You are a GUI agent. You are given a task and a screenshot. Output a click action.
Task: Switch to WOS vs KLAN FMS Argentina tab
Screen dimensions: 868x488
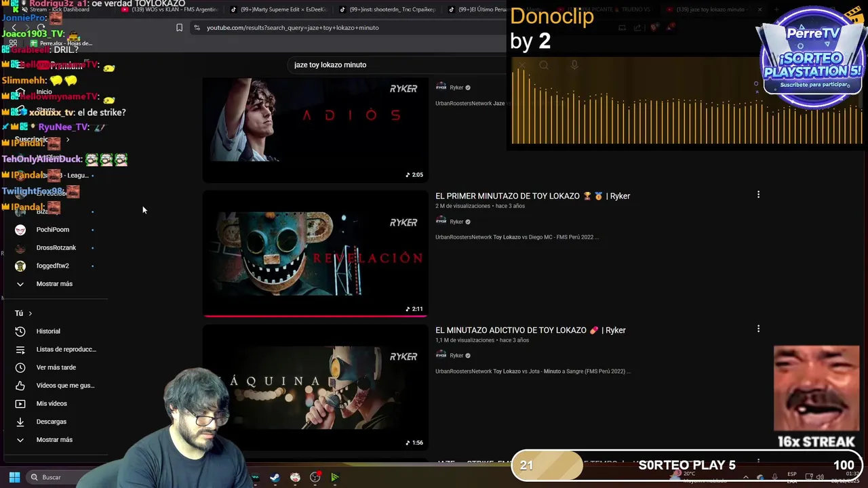170,9
